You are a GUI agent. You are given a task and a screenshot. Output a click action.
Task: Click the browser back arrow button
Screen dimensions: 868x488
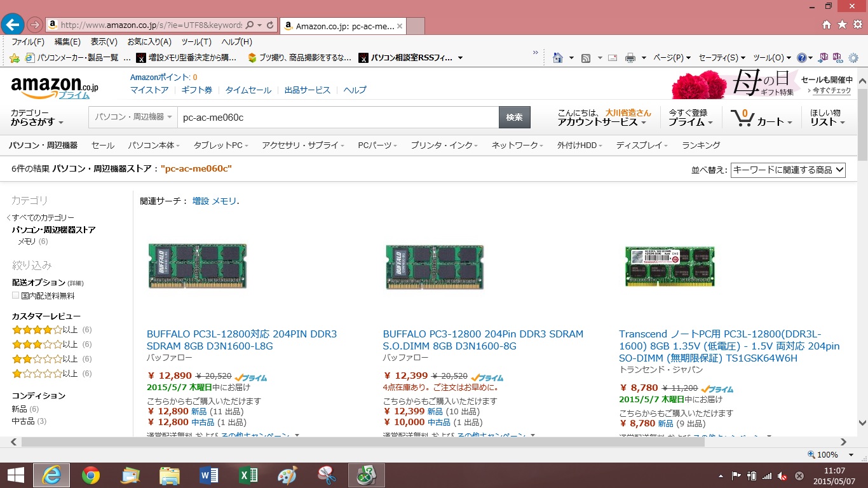(13, 25)
